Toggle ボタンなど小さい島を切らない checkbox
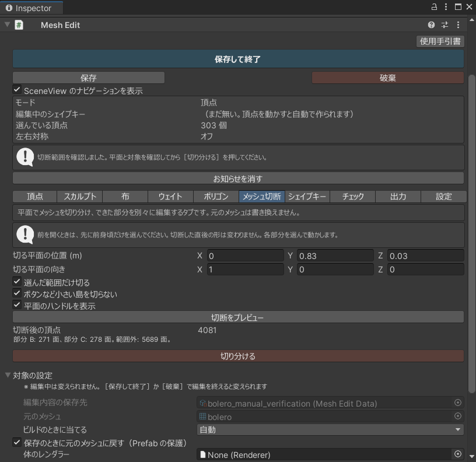476x462 pixels. (x=17, y=293)
